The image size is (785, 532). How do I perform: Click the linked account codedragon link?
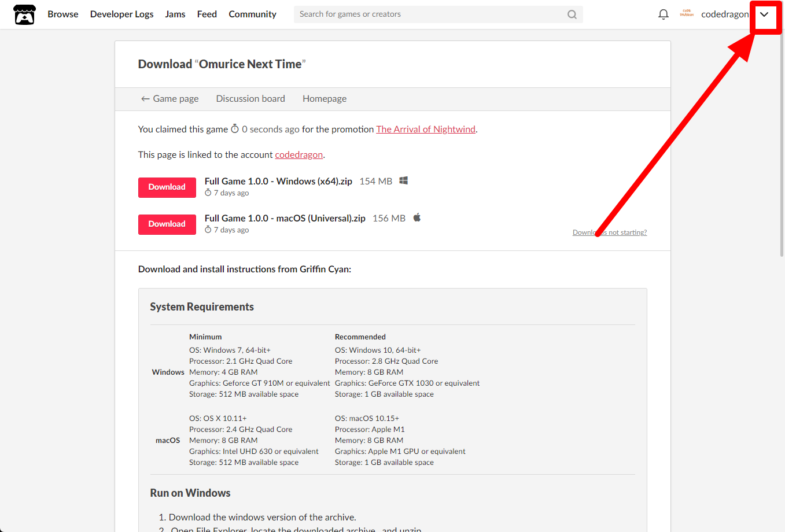tap(299, 154)
